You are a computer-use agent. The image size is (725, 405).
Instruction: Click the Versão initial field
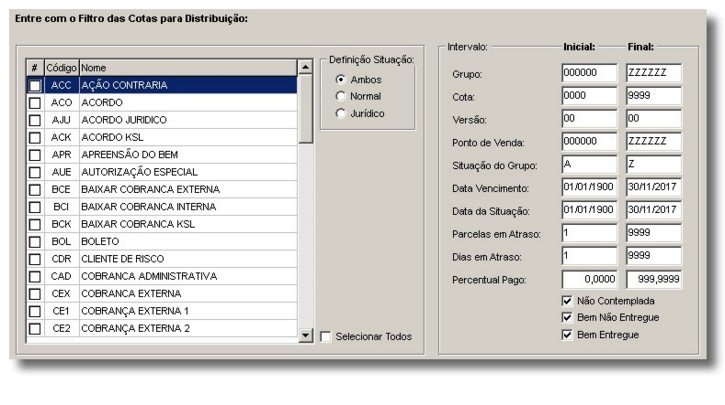[x=589, y=119]
